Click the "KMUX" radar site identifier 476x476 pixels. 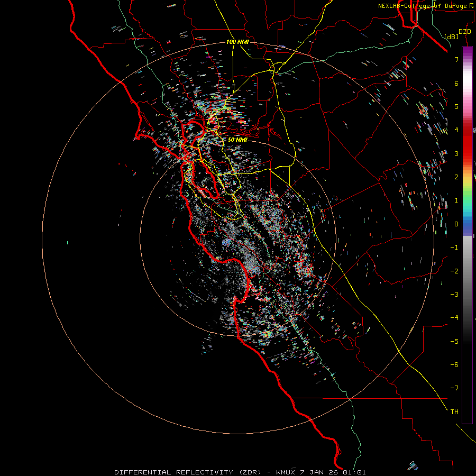286,472
